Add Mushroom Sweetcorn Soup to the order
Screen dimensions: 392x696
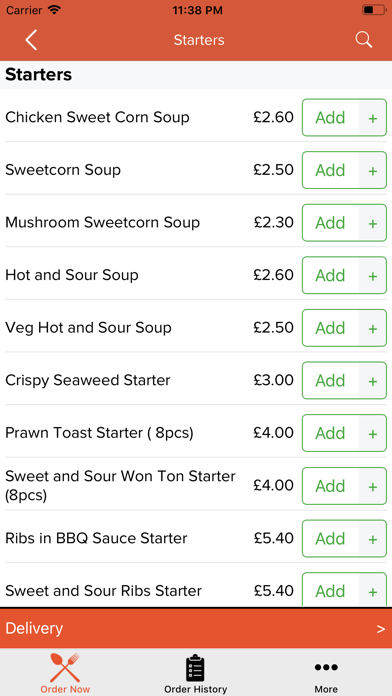(330, 223)
